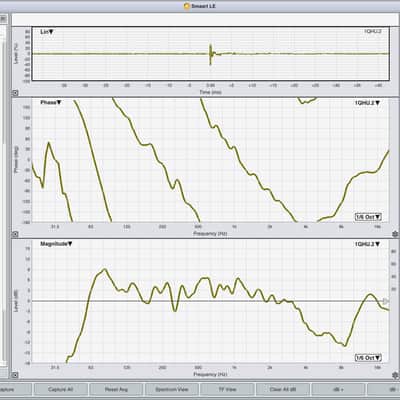Select the trace name dropdown on the Phase plot
The height and width of the screenshot is (400, 400).
click(367, 103)
